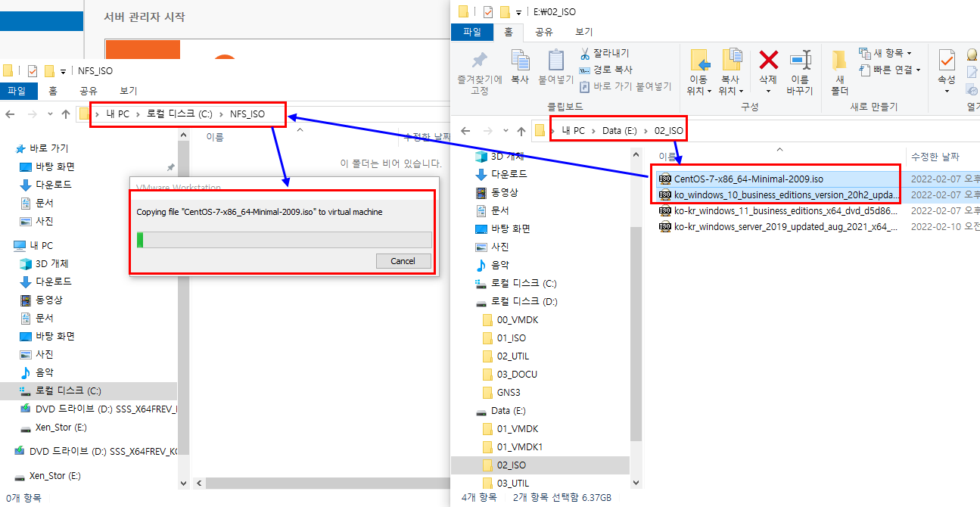The image size is (980, 507).
Task: Click the red Delete (삭제) icon
Action: click(768, 61)
